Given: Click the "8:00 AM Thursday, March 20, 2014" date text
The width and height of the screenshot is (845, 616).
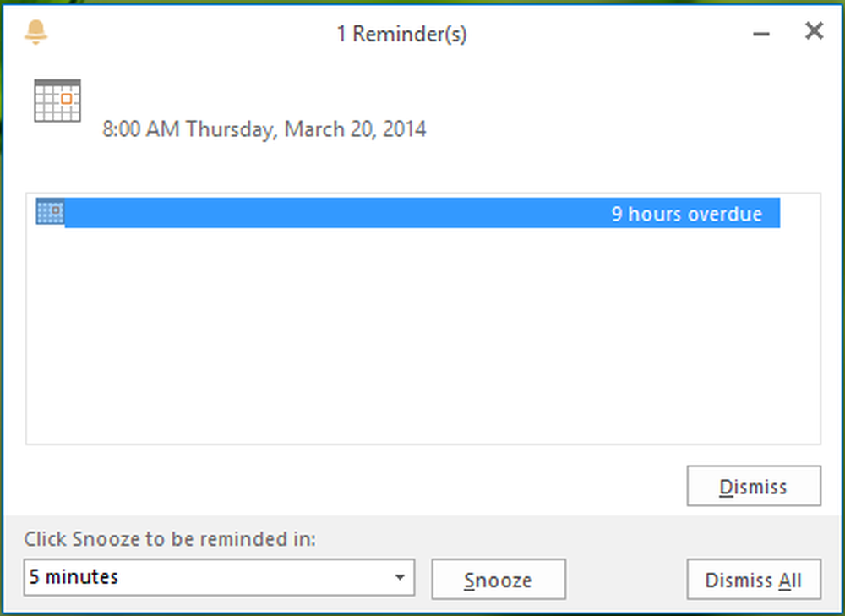Looking at the screenshot, I should click(264, 129).
